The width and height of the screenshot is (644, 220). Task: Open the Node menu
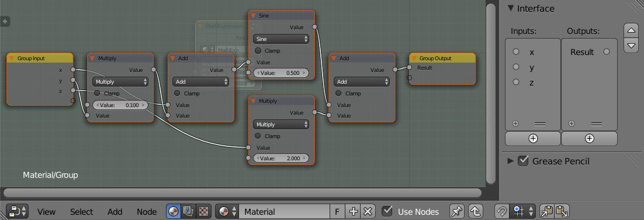point(147,212)
